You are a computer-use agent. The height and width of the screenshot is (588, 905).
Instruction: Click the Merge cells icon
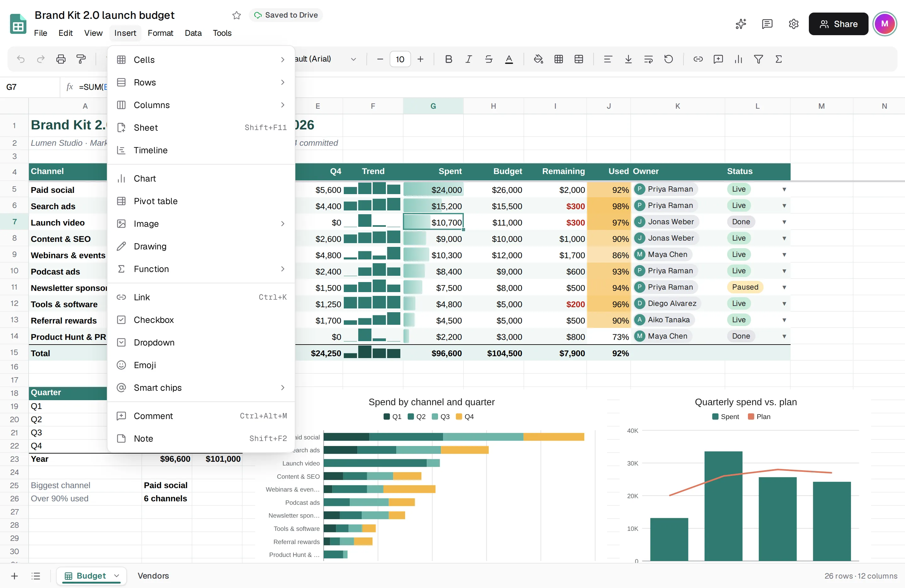[x=579, y=59]
